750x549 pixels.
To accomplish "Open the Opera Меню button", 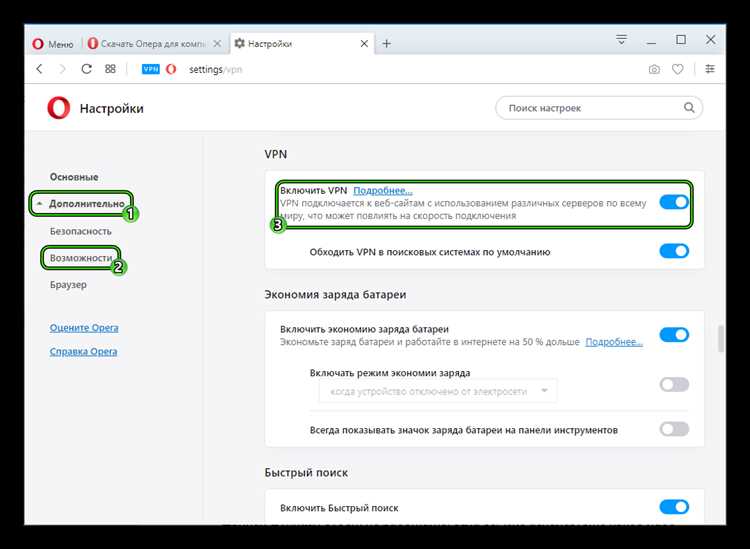I will [53, 44].
